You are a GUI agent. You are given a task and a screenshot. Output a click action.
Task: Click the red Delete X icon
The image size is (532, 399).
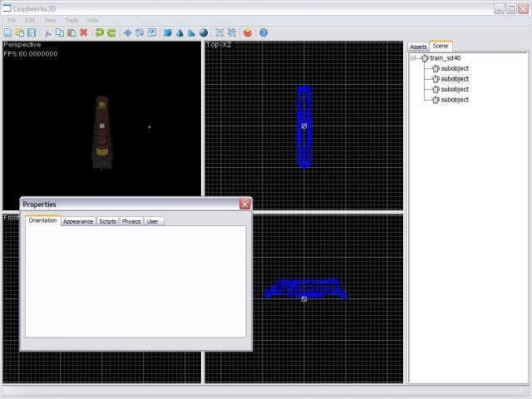coord(83,33)
